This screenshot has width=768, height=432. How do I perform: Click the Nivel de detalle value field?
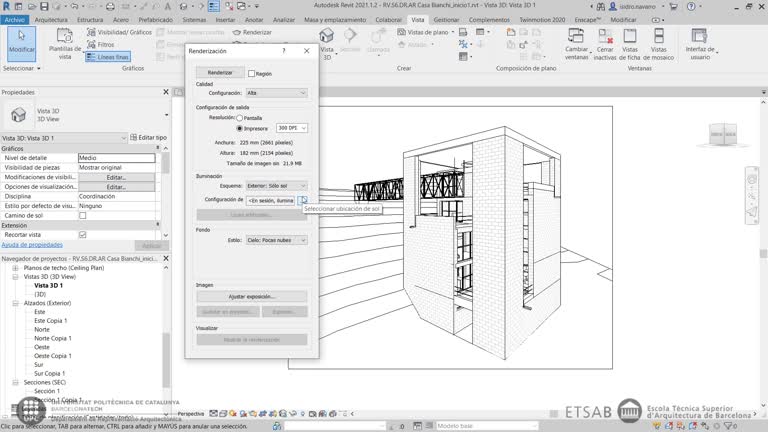click(x=117, y=158)
